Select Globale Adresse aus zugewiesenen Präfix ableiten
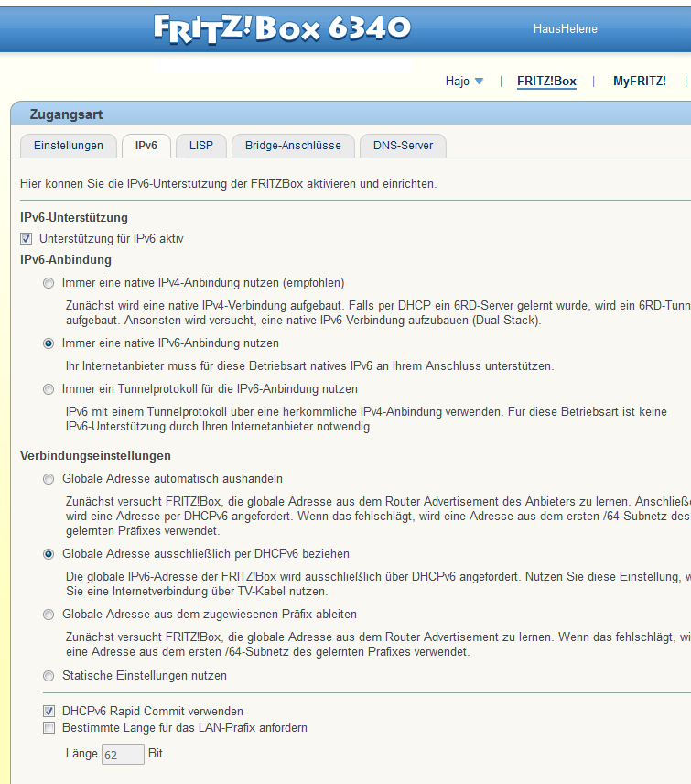Image resolution: width=691 pixels, height=784 pixels. tap(49, 615)
